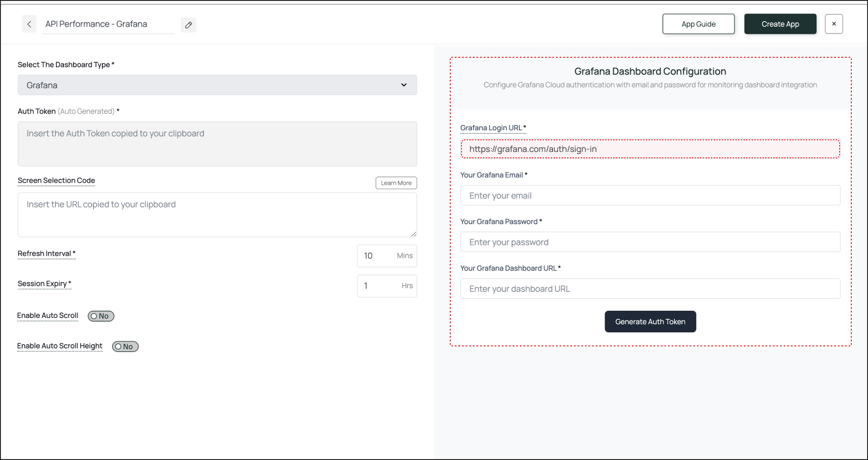The width and height of the screenshot is (868, 460).
Task: Click the Screen Selection Code text area
Action: coord(217,215)
